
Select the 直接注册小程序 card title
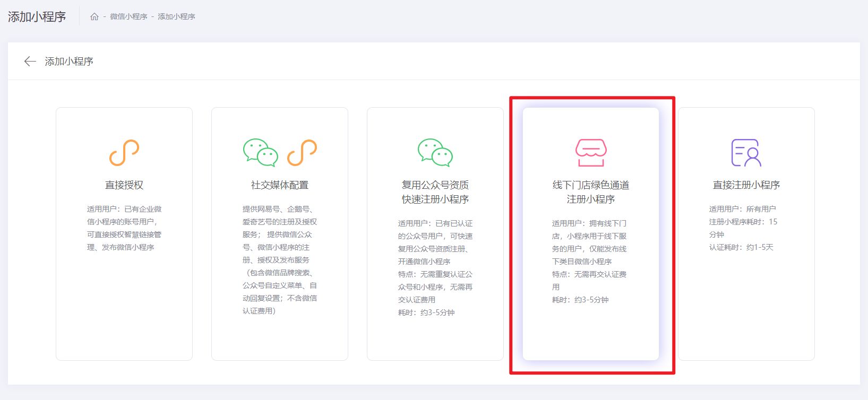(x=746, y=185)
